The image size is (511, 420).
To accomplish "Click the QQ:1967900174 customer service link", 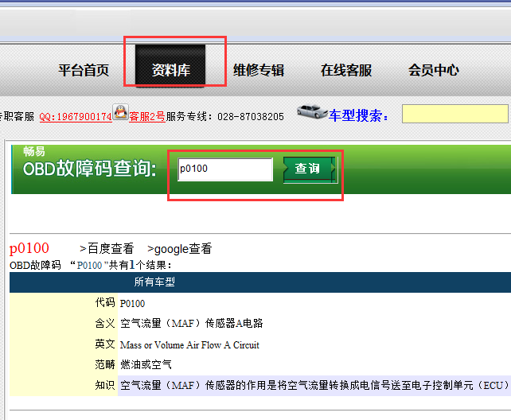I will 76,117.
